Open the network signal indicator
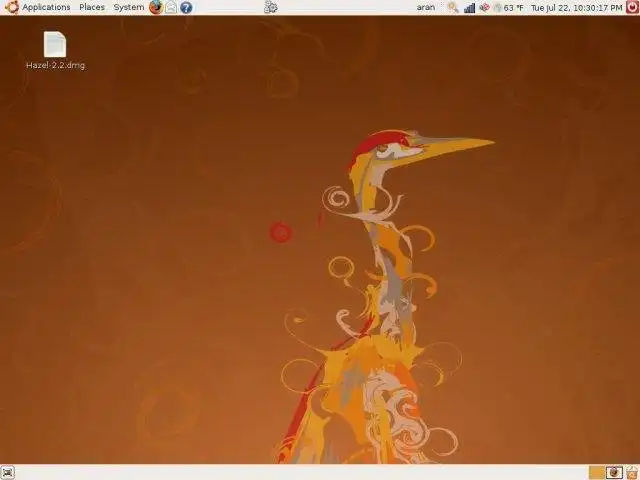 pyautogui.click(x=469, y=8)
